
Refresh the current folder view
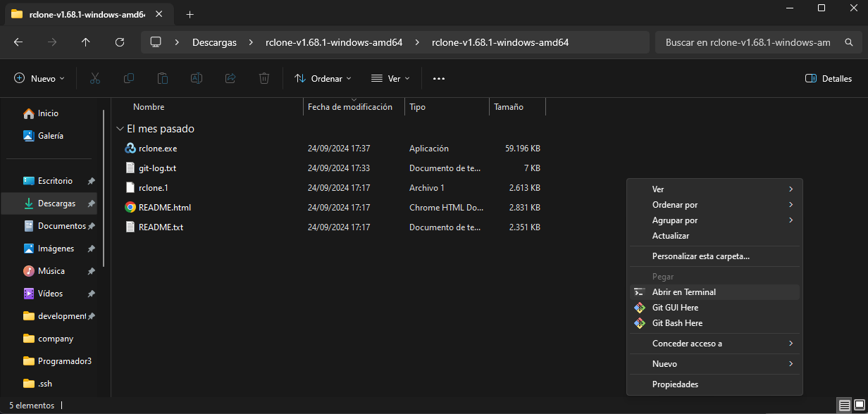(x=120, y=42)
